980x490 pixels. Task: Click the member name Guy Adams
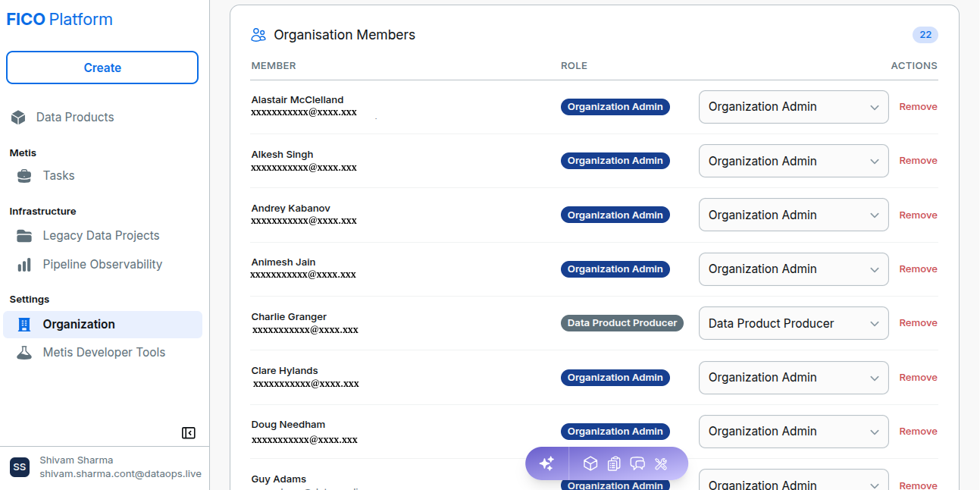(x=279, y=479)
